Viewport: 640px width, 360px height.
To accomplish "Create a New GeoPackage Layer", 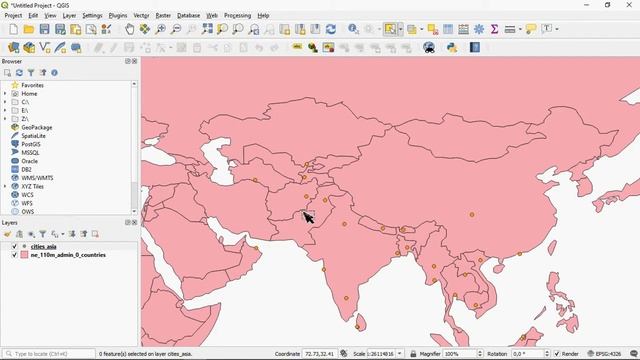I will tap(29, 47).
